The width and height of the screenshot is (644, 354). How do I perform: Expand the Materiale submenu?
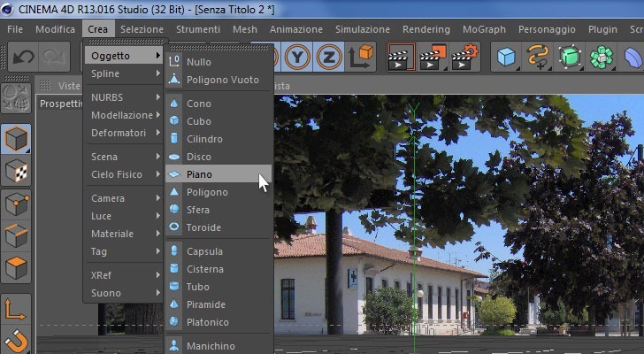coord(125,234)
